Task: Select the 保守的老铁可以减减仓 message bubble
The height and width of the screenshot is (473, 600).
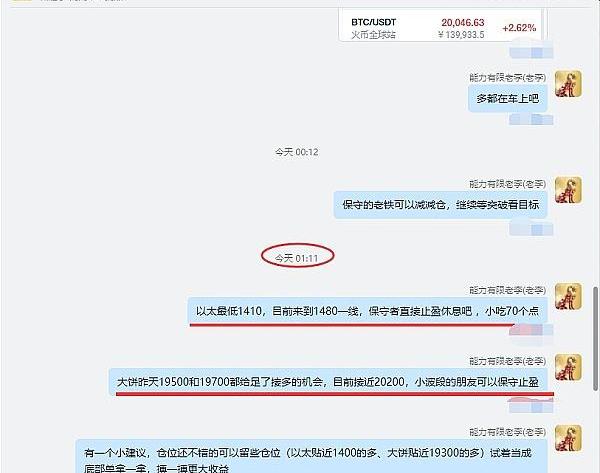Action: tap(440, 204)
